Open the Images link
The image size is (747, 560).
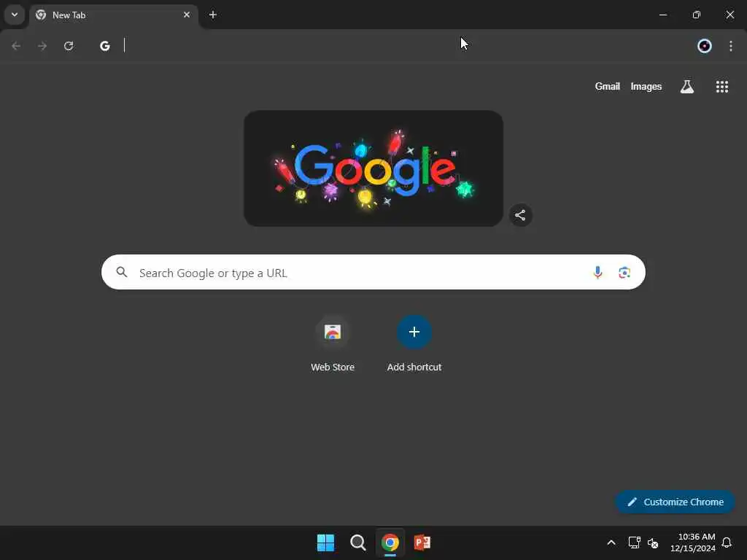(x=646, y=86)
